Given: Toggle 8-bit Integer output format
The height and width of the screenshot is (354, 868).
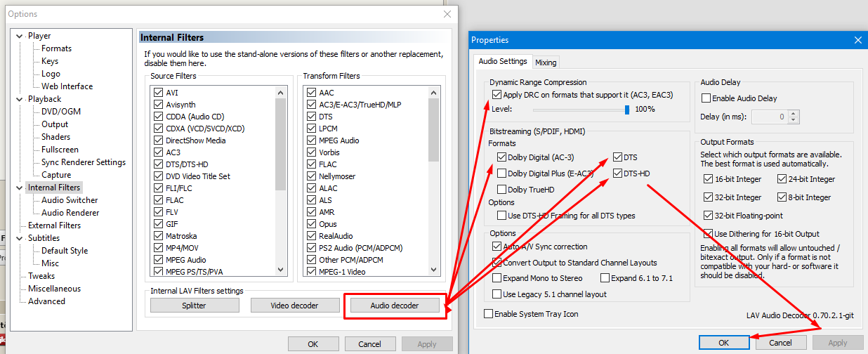Looking at the screenshot, I should click(x=782, y=197).
